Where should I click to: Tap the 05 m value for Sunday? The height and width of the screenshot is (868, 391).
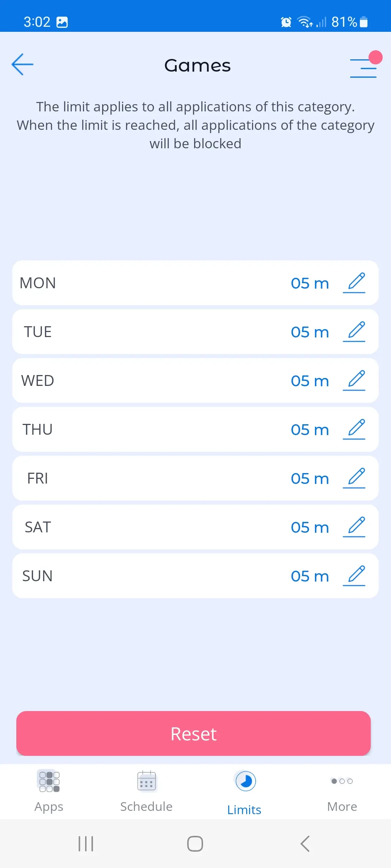[310, 576]
